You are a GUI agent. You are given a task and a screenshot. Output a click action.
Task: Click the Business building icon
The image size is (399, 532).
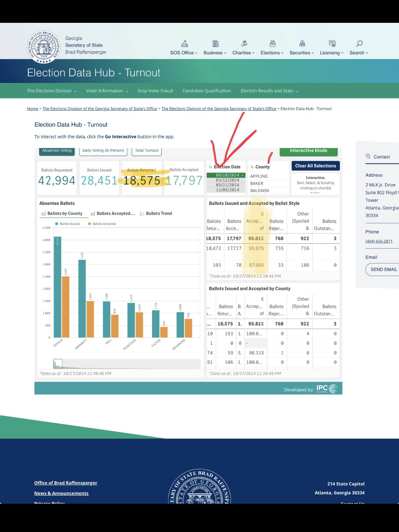(x=216, y=44)
